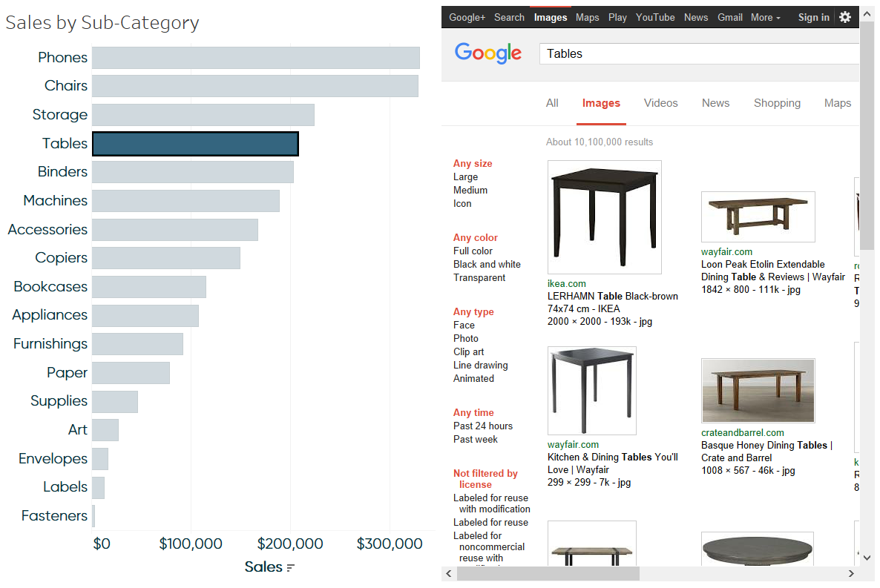Choose the Past 24 hours time filter
The height and width of the screenshot is (588, 880).
(482, 426)
